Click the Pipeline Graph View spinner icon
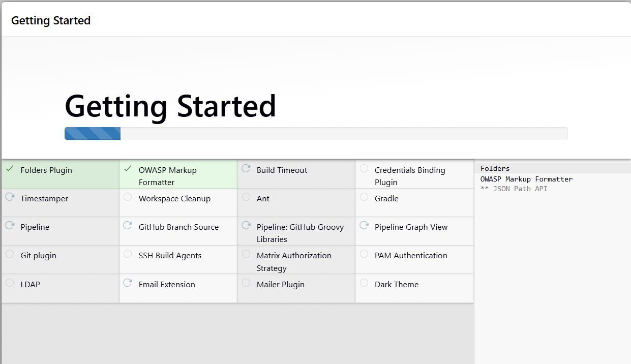 coord(364,225)
